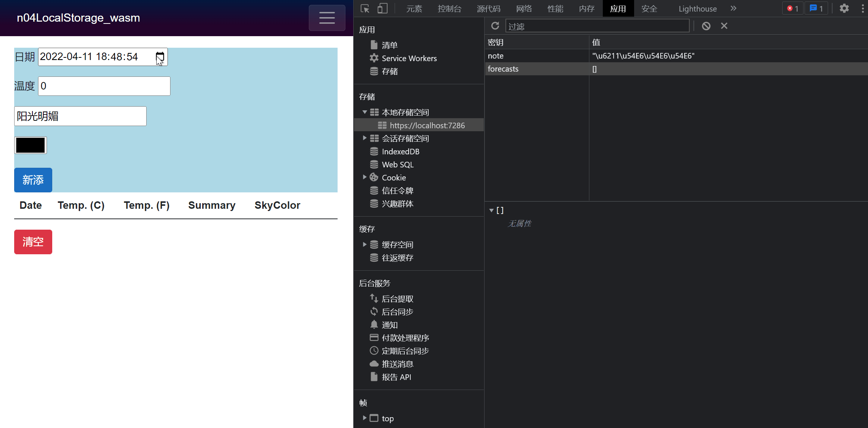Switch to 性能 tab

point(555,9)
